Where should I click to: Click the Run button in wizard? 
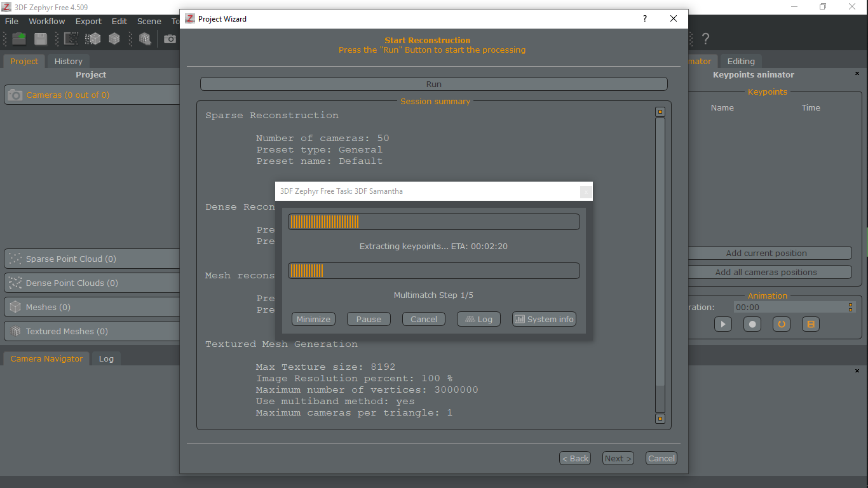click(x=434, y=84)
